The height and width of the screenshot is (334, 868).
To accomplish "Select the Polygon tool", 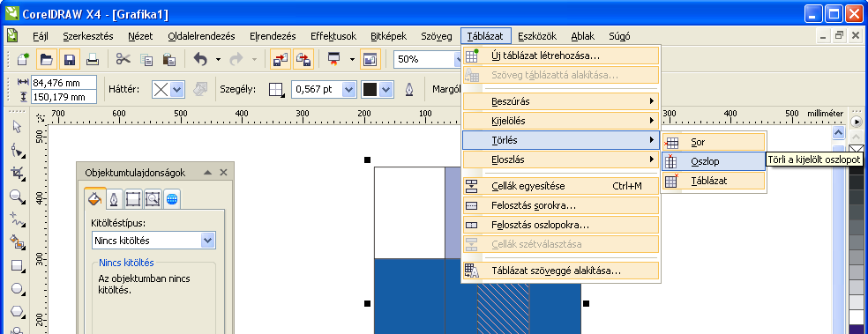I will [17, 312].
